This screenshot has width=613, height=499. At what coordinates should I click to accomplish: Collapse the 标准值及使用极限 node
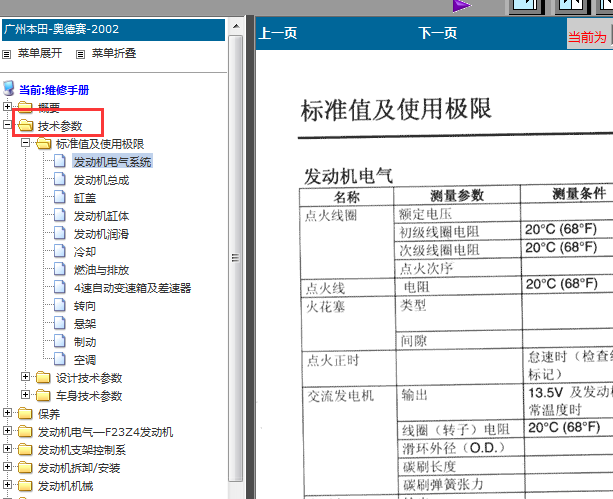pos(25,142)
